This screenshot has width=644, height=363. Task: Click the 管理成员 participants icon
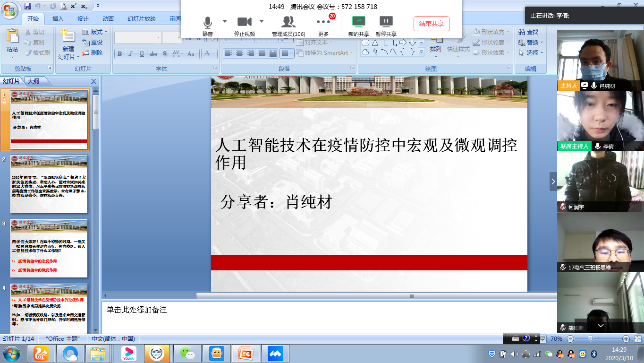click(x=288, y=22)
